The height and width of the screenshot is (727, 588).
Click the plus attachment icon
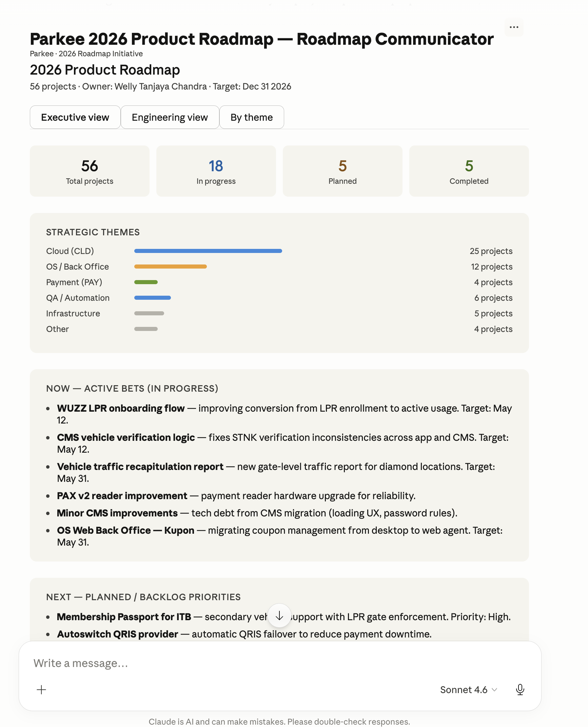point(41,690)
